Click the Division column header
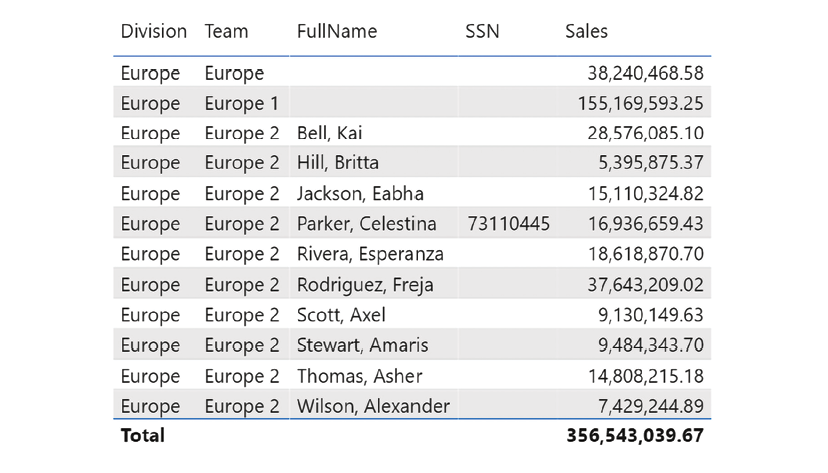828x473 pixels. [154, 32]
